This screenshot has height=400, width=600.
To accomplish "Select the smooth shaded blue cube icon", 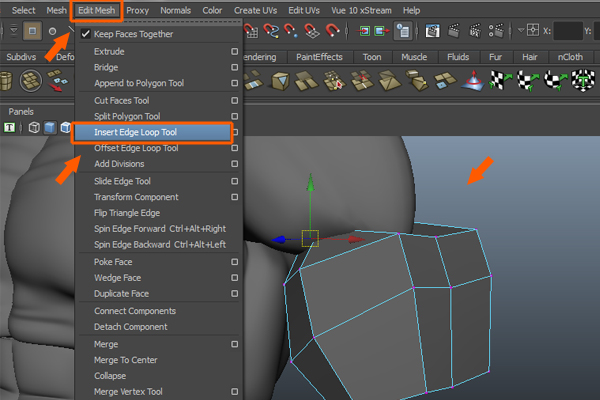I will 48,127.
